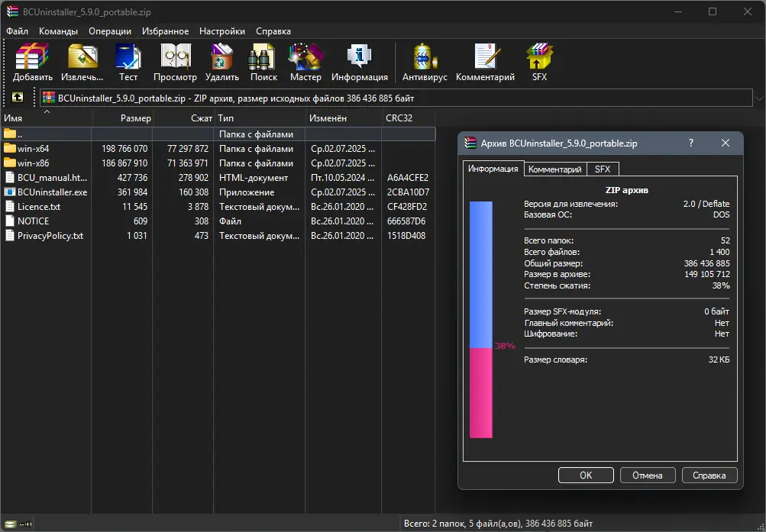Open the Настройки menu

[x=222, y=31]
